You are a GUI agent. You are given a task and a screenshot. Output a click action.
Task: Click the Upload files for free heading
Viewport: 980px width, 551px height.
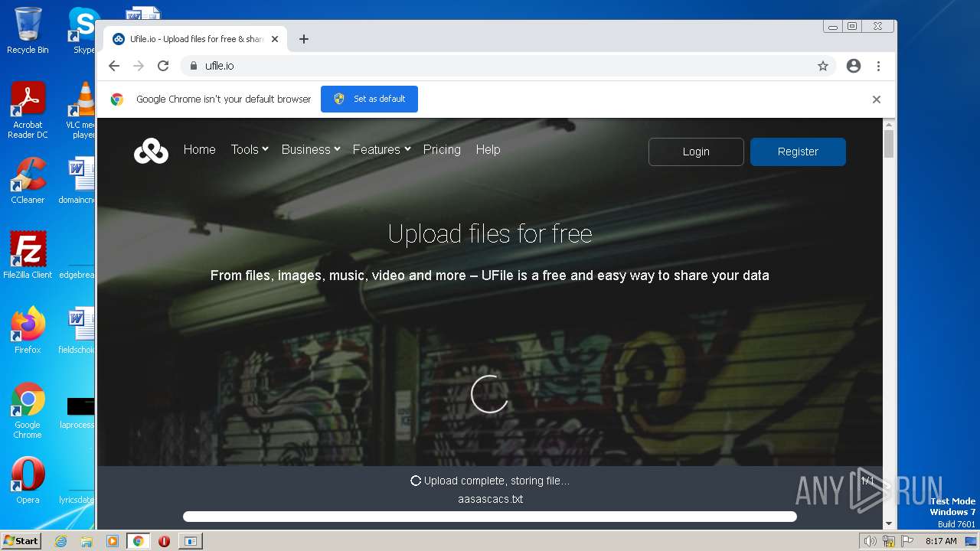pos(490,233)
